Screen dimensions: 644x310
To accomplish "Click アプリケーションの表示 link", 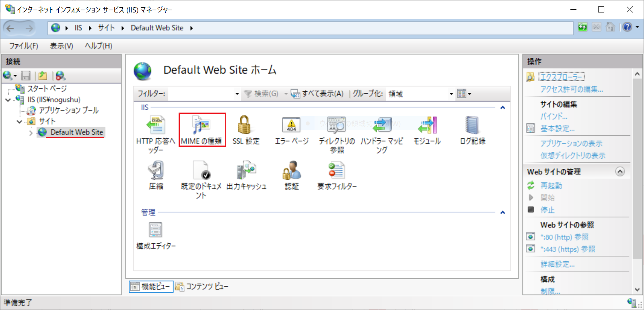I will 571,144.
